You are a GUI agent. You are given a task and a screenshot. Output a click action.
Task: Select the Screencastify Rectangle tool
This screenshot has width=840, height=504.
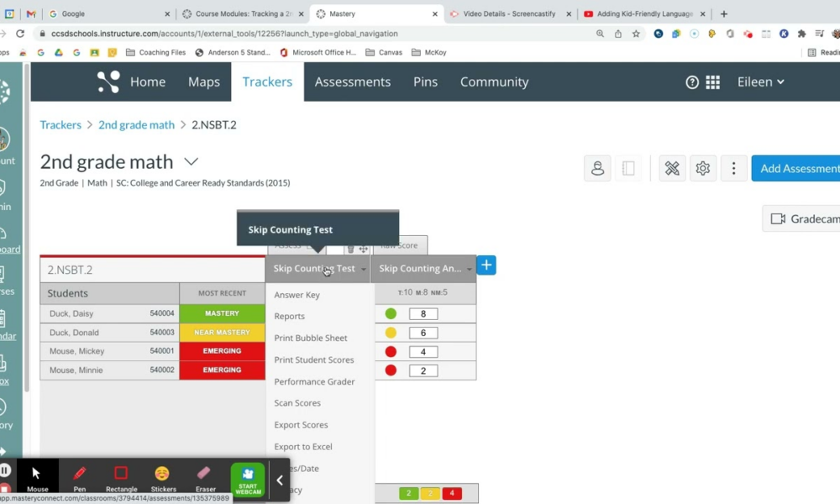click(x=121, y=478)
